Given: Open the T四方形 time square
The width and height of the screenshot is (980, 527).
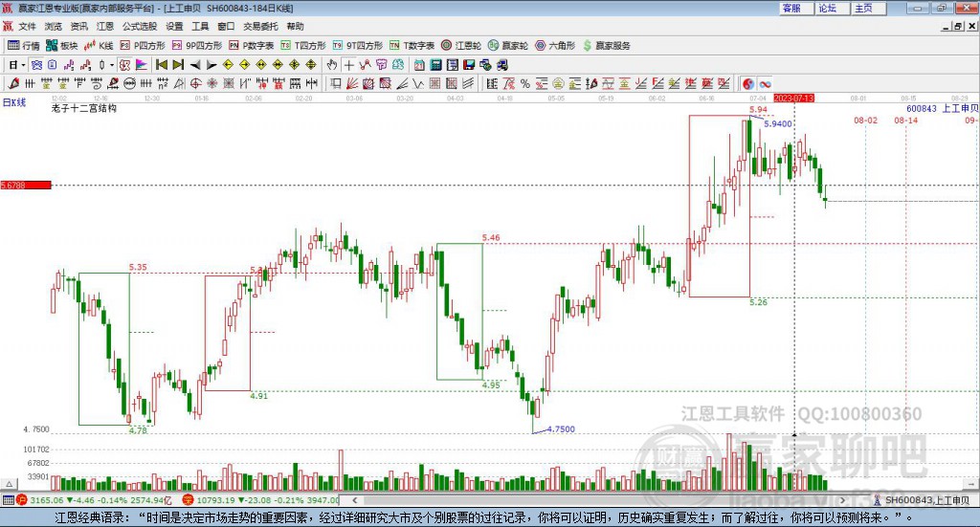Looking at the screenshot, I should coord(303,45).
